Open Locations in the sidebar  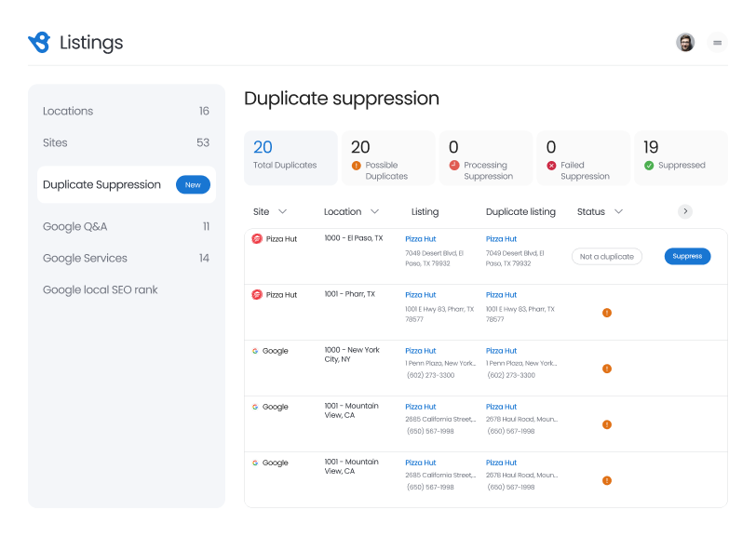coord(68,111)
